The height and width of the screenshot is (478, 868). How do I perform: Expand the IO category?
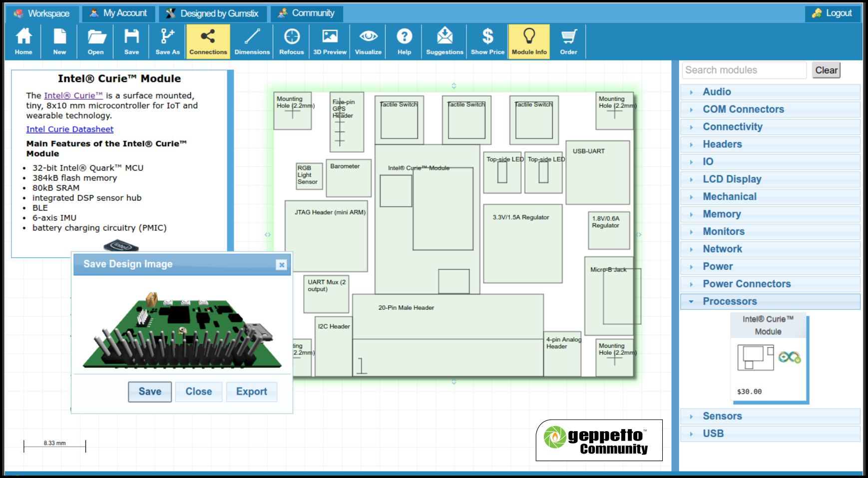(x=770, y=162)
